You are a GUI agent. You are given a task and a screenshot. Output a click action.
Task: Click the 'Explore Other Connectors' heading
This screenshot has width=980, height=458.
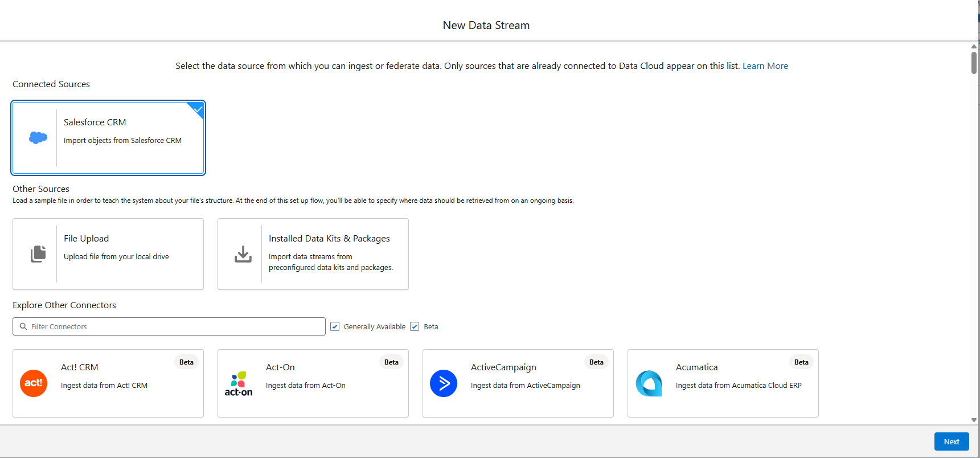point(64,305)
